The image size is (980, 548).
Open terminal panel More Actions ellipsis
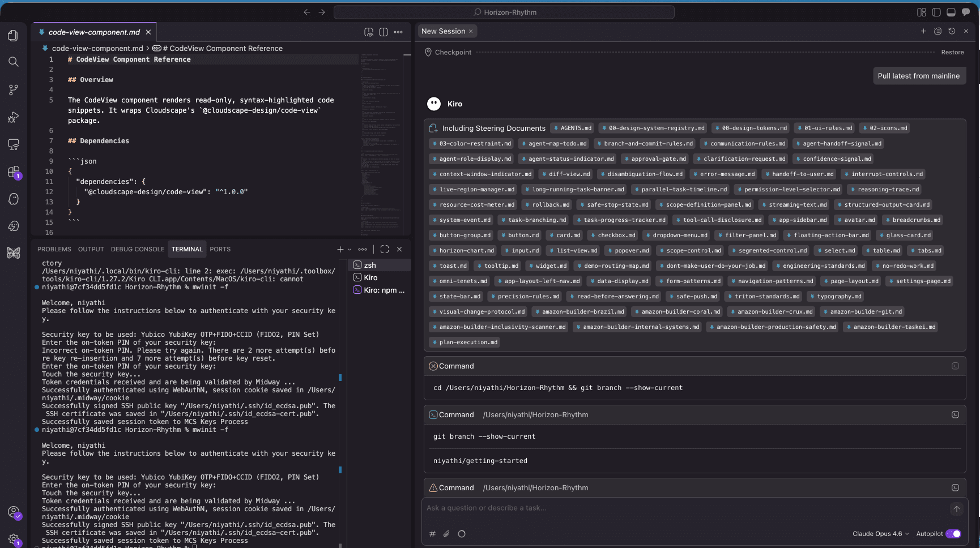click(x=363, y=249)
